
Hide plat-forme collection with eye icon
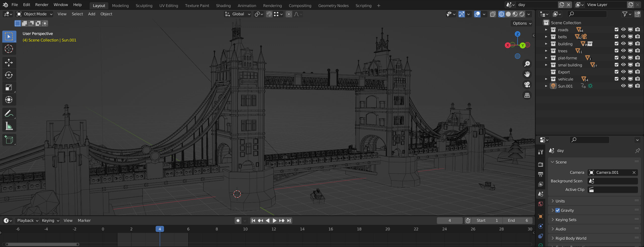tap(623, 58)
